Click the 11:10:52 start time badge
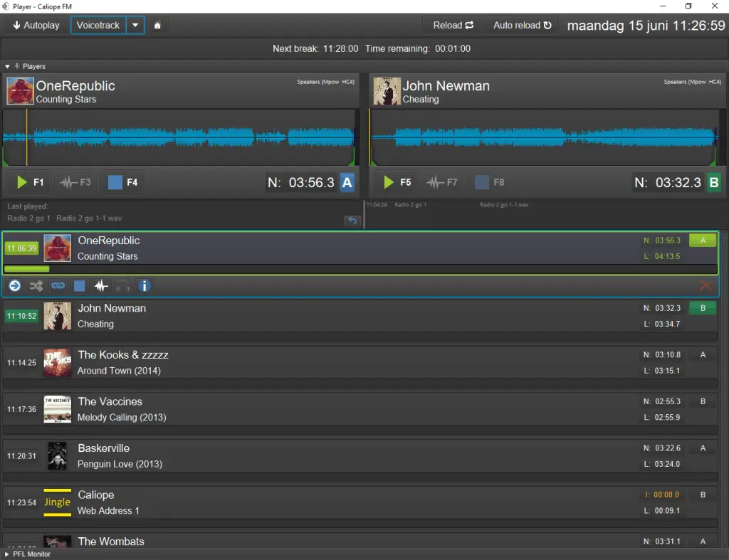Screen dimensions: 729x560 [21, 316]
